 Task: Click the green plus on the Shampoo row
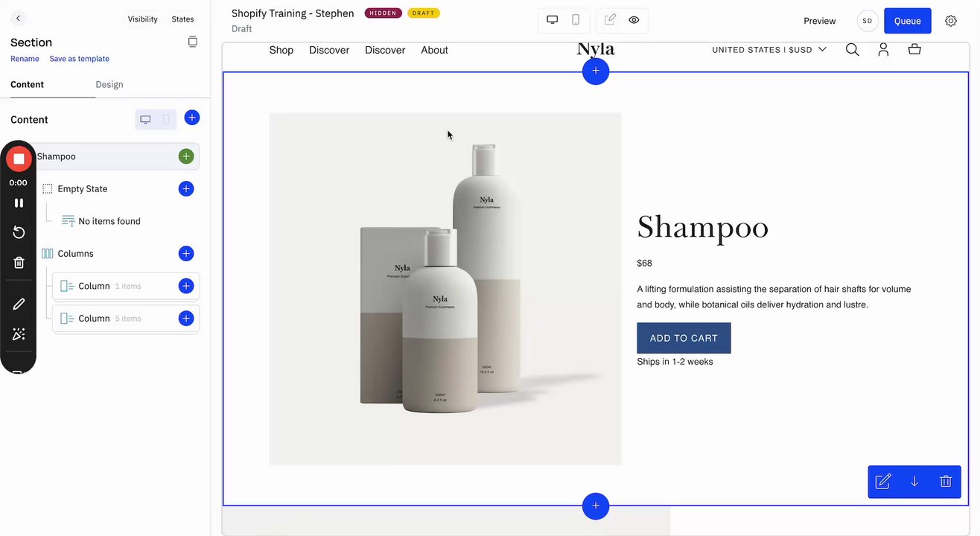click(186, 156)
